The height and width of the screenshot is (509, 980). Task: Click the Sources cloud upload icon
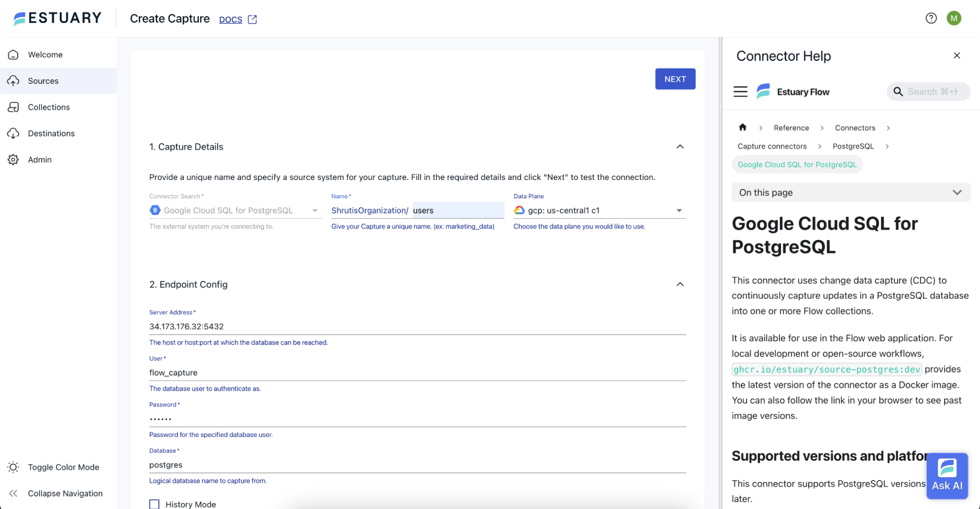[x=13, y=81]
